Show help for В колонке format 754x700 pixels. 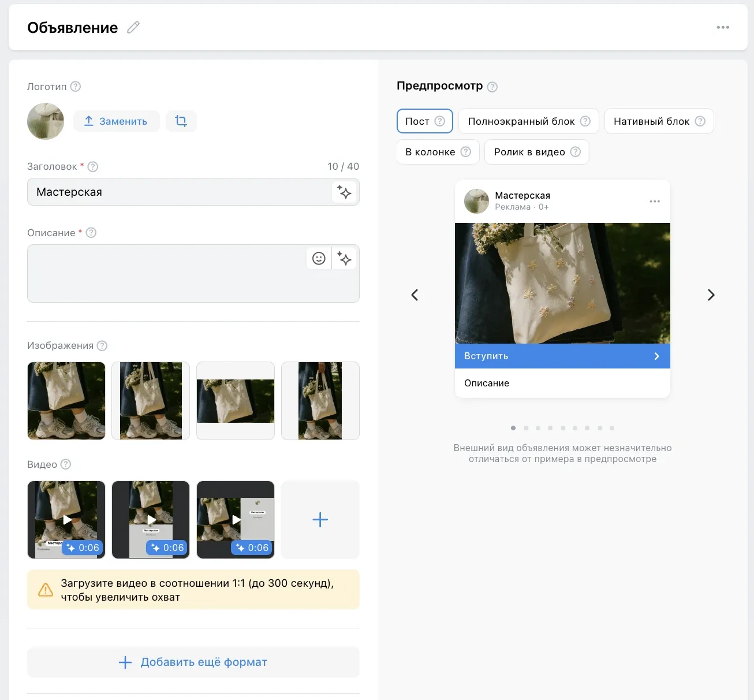pyautogui.click(x=466, y=152)
